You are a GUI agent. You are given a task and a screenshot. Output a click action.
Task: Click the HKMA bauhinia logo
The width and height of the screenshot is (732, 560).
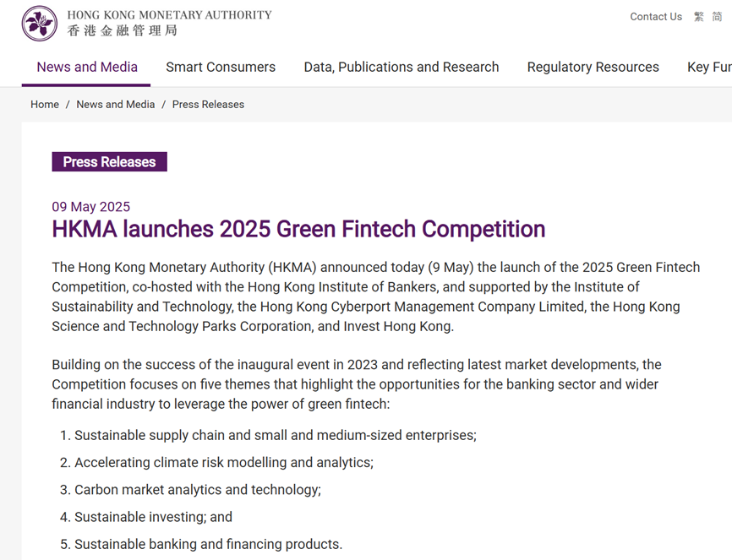(x=40, y=23)
